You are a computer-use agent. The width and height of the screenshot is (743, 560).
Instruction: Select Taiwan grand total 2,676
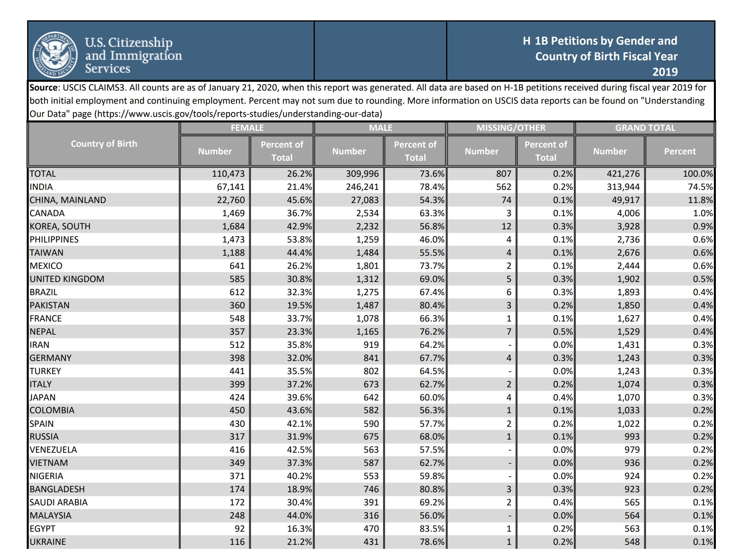[628, 253]
